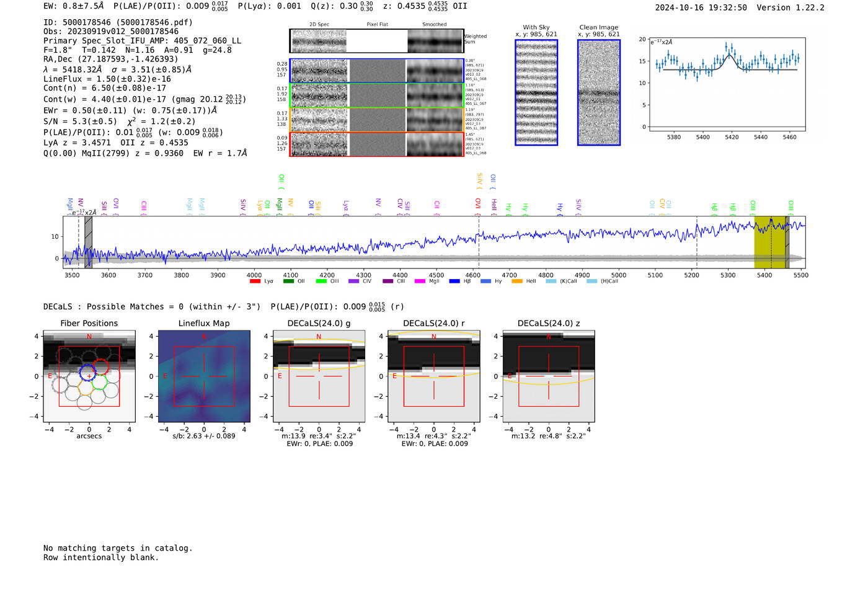Click the yellow highlighted region near 5400Å

click(x=769, y=242)
